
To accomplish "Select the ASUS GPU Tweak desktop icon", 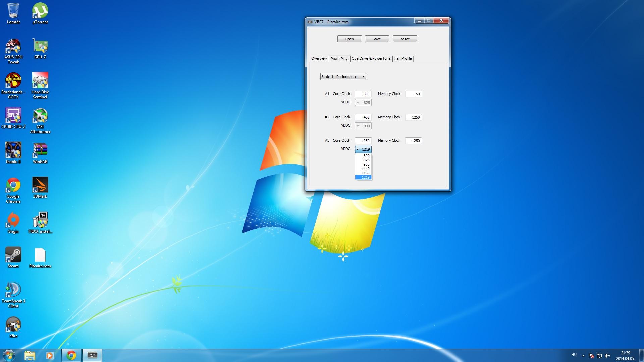I will pos(13,51).
